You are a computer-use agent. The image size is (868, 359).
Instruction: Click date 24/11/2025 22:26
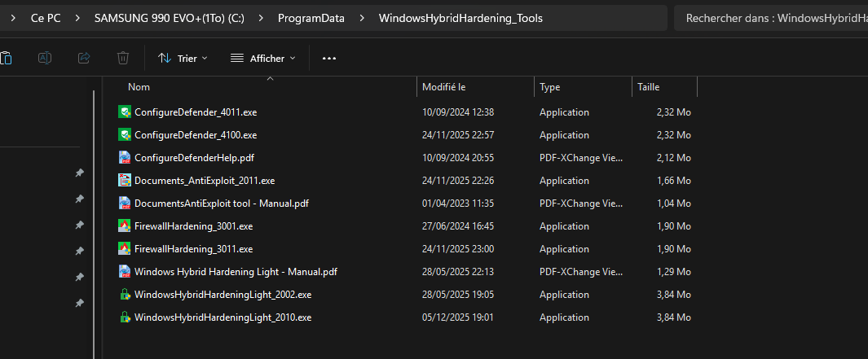tap(458, 181)
